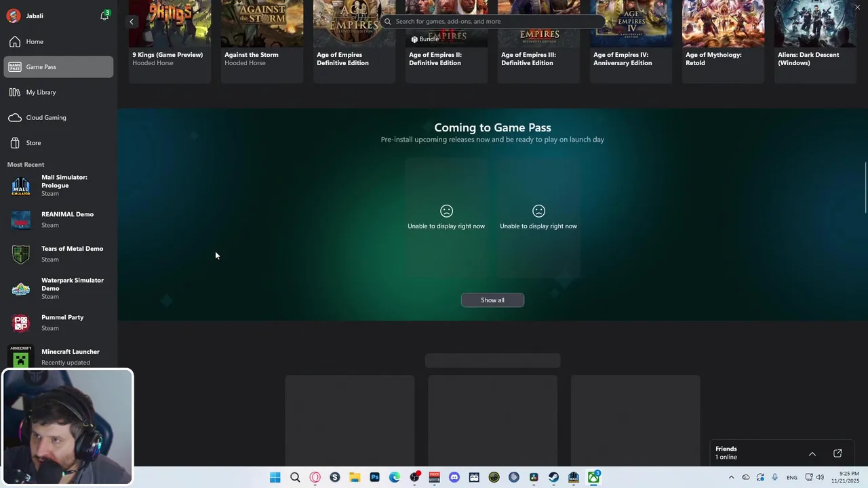868x488 pixels.
Task: Open the Store page
Action: point(58,143)
